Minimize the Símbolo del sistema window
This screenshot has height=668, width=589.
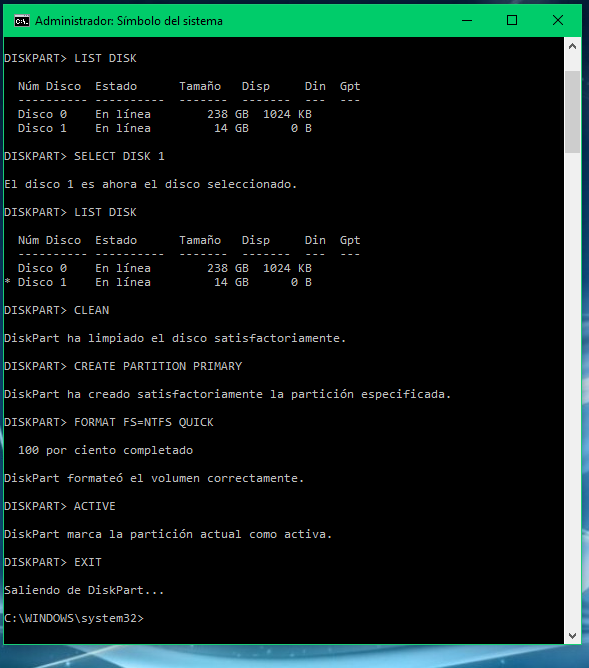click(x=467, y=20)
